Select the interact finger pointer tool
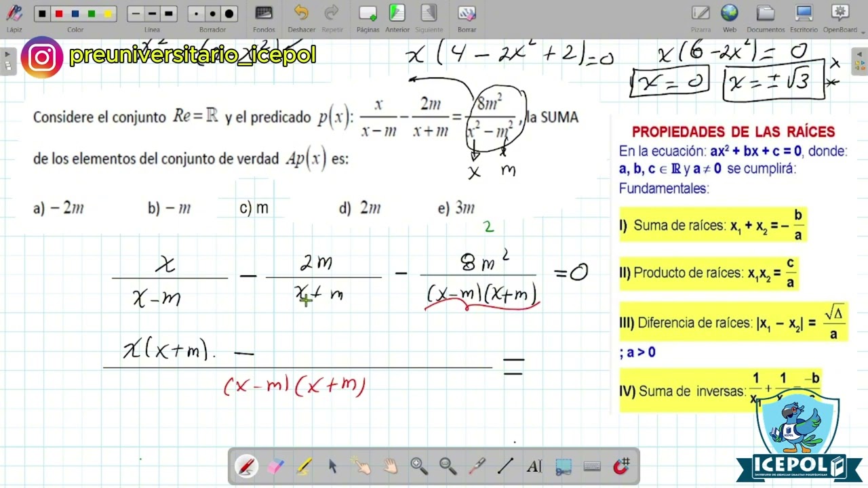 pos(361,466)
